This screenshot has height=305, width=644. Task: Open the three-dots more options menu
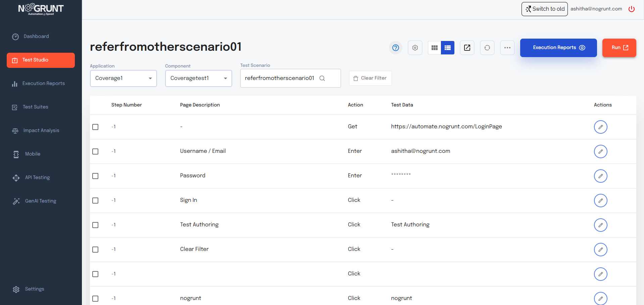(507, 48)
